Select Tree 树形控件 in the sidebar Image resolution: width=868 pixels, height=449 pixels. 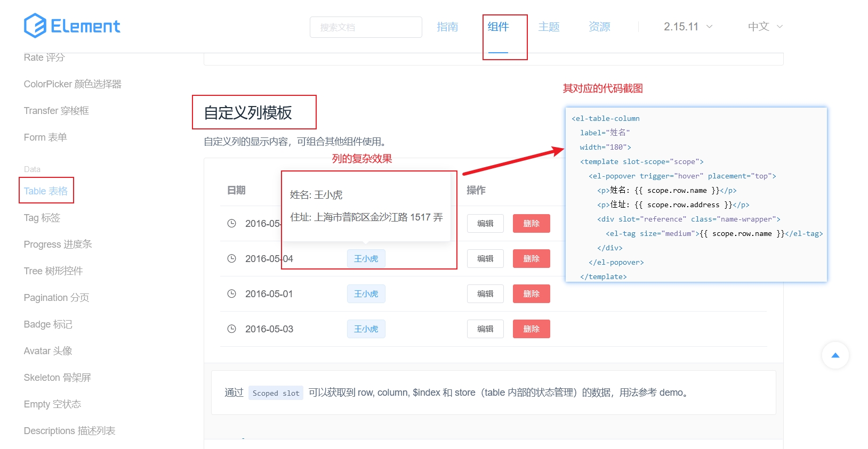53,271
